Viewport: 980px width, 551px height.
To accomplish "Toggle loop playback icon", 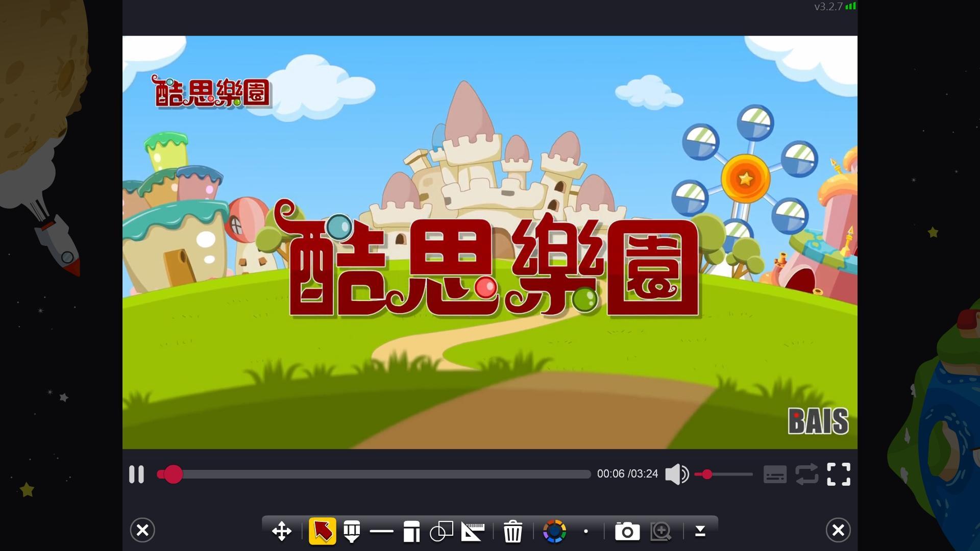I will tap(806, 474).
